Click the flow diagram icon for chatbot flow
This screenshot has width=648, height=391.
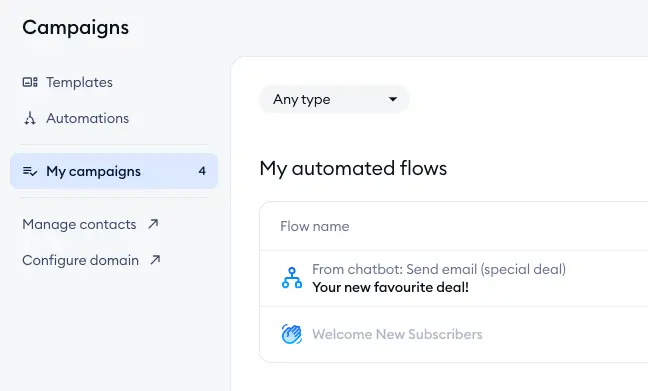[x=292, y=278]
